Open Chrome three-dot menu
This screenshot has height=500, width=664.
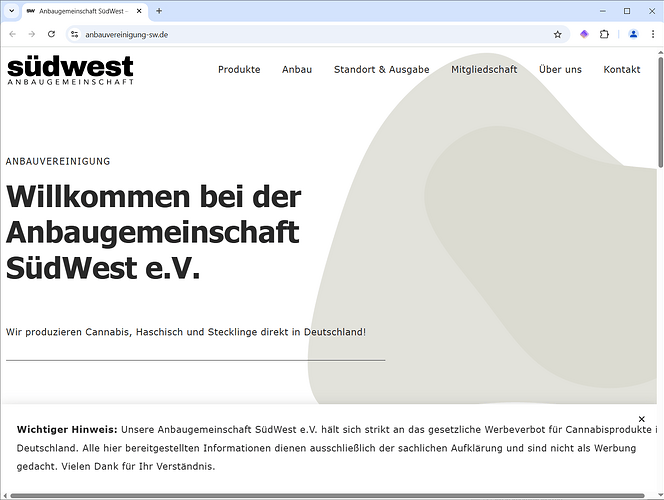tap(653, 34)
